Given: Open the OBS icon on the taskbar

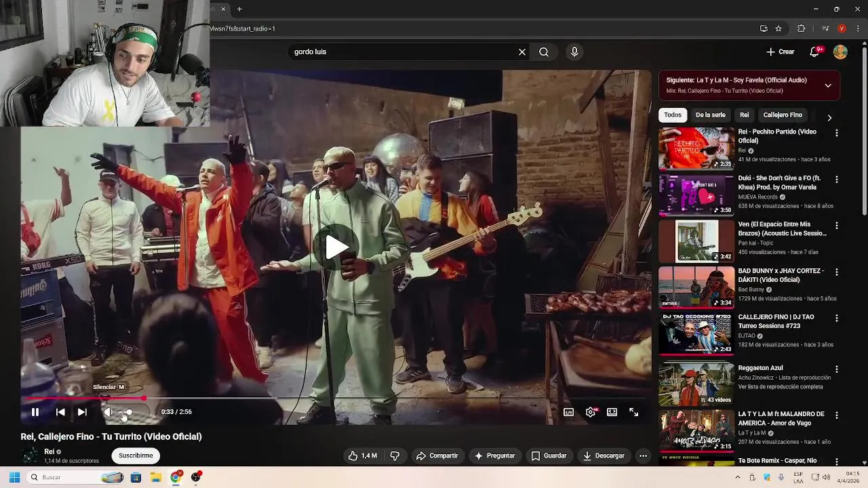Looking at the screenshot, I should 196,477.
